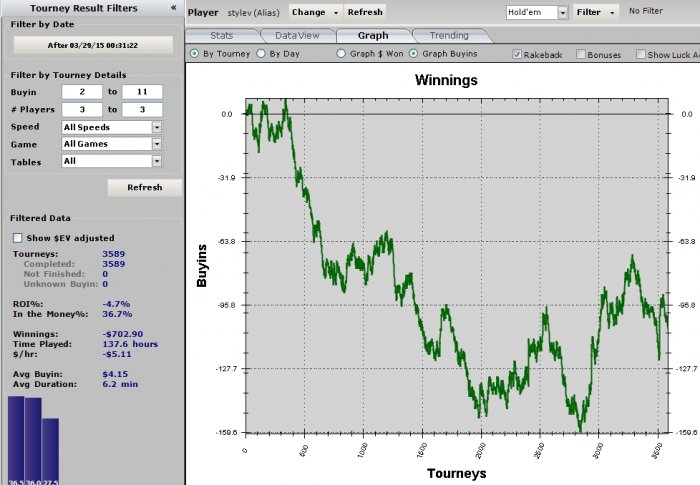This screenshot has height=485, width=700.
Task: Edit minimum number of Players field
Action: click(82, 109)
